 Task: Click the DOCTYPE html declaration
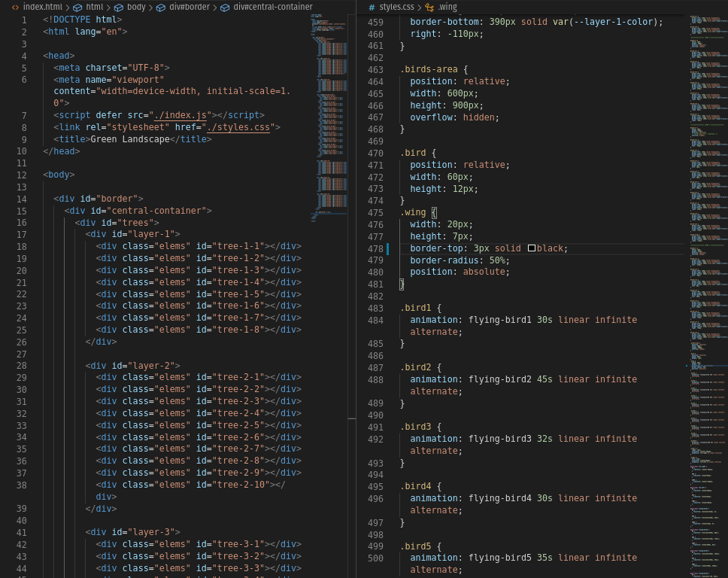[x=83, y=20]
